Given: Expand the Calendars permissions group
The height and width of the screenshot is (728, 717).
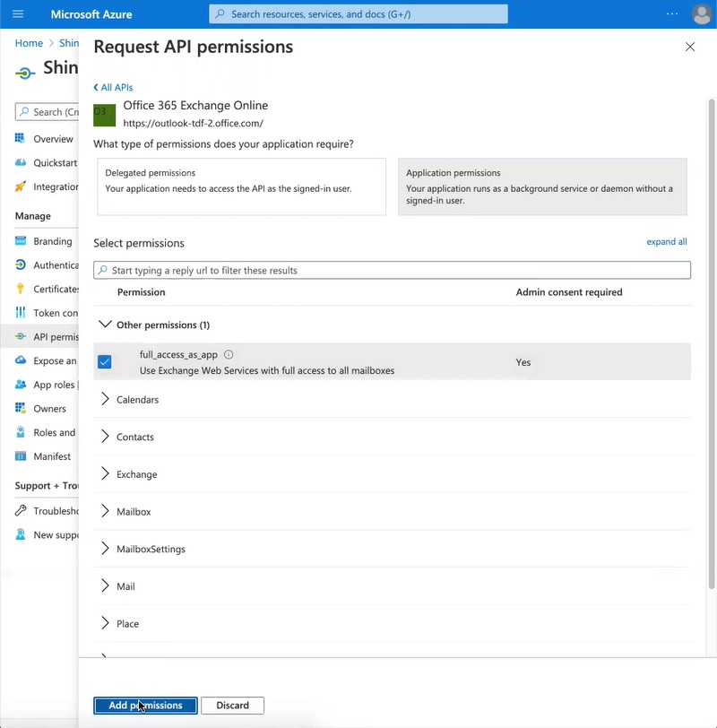Looking at the screenshot, I should (106, 399).
